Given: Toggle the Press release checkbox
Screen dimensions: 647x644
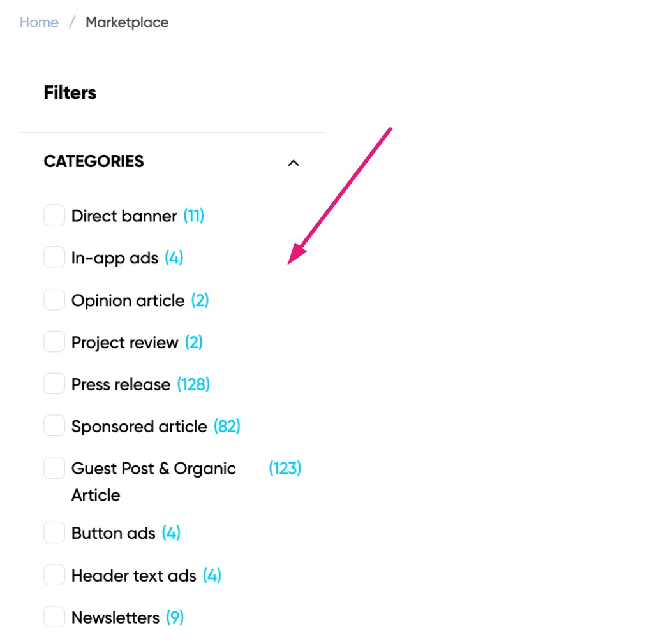Looking at the screenshot, I should [54, 384].
